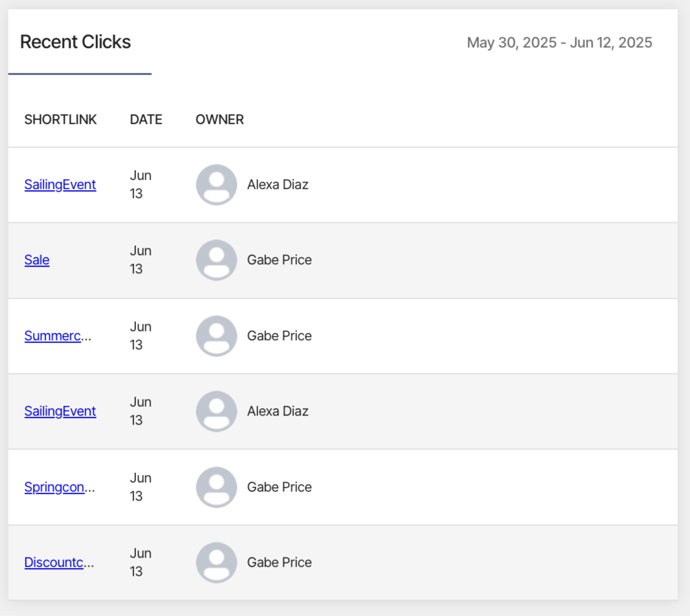Click owner Gabe Price in the Summerc... row
Image resolution: width=690 pixels, height=616 pixels.
(x=279, y=336)
